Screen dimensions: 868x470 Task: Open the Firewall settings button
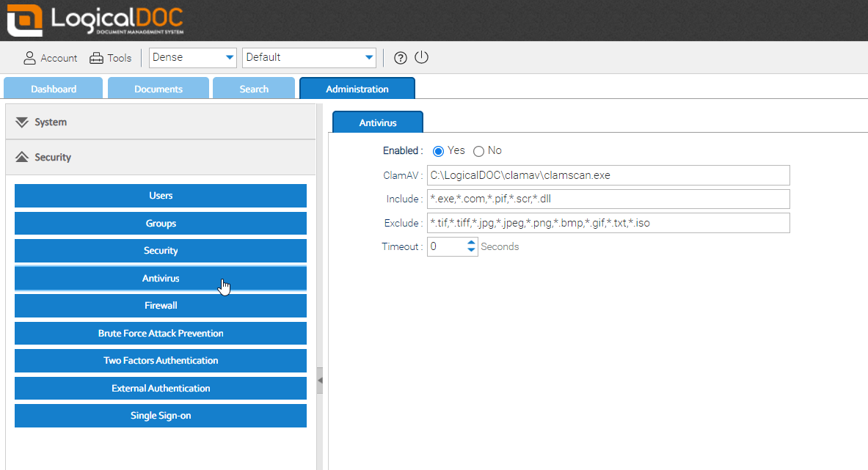coord(161,305)
